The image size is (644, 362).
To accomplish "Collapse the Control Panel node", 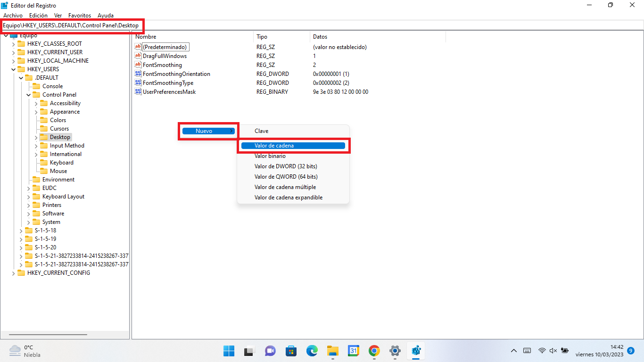I will click(28, 95).
